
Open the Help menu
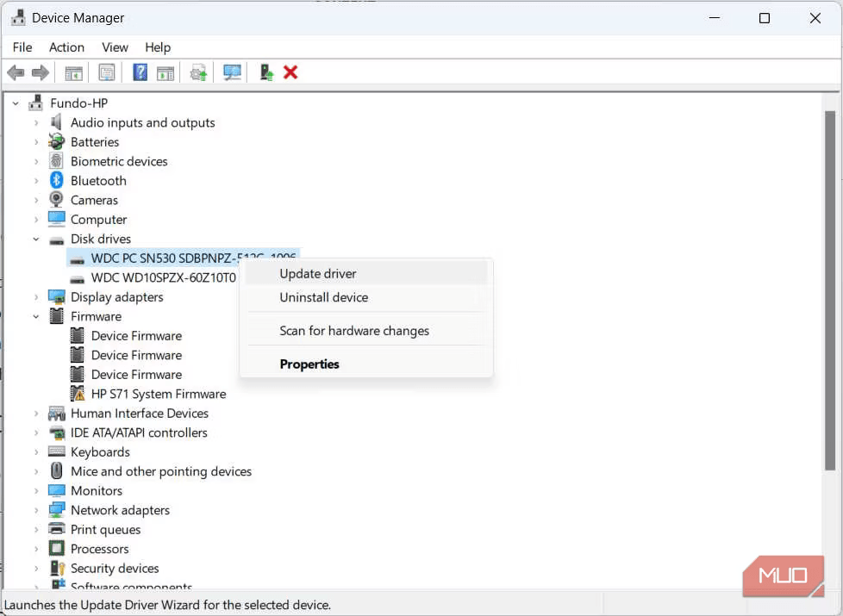coord(158,47)
